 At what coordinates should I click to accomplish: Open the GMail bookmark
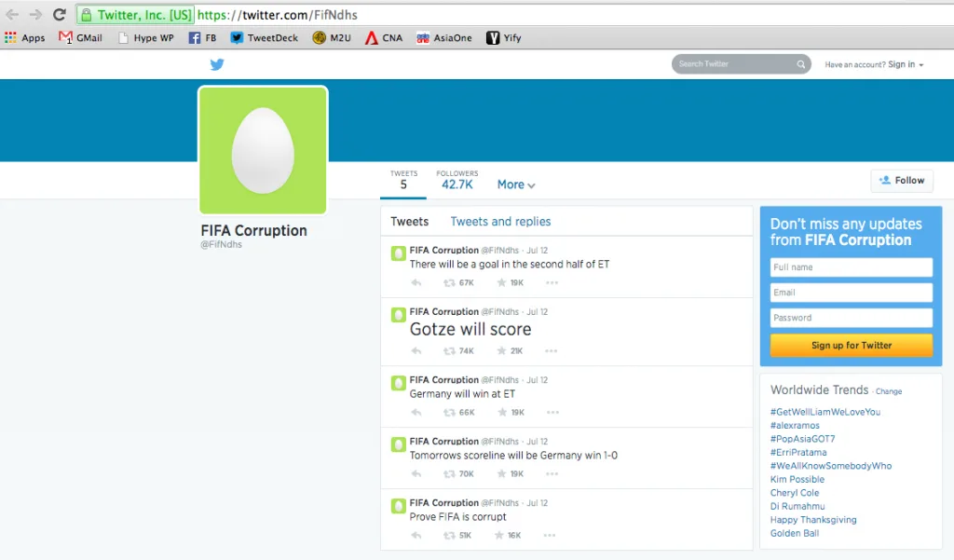[80, 38]
